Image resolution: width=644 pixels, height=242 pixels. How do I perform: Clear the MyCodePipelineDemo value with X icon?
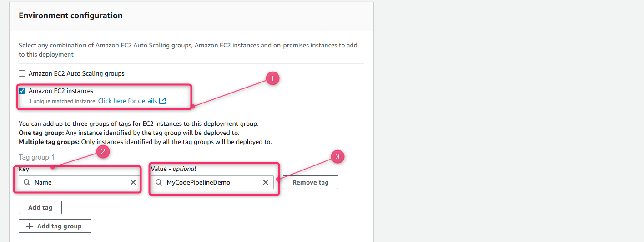point(266,182)
